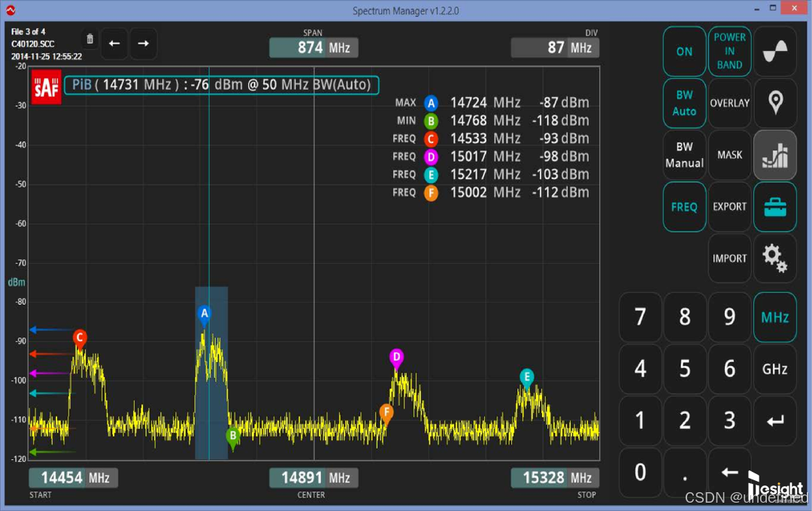Click the DIV 87 MHz field
Image resolution: width=812 pixels, height=511 pixels.
(555, 47)
